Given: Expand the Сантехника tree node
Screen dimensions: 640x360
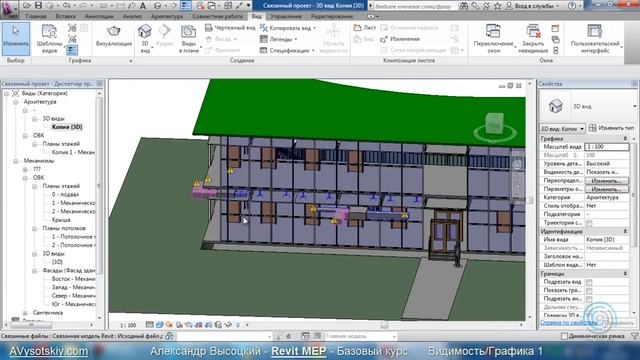Looking at the screenshot, I should [25, 313].
